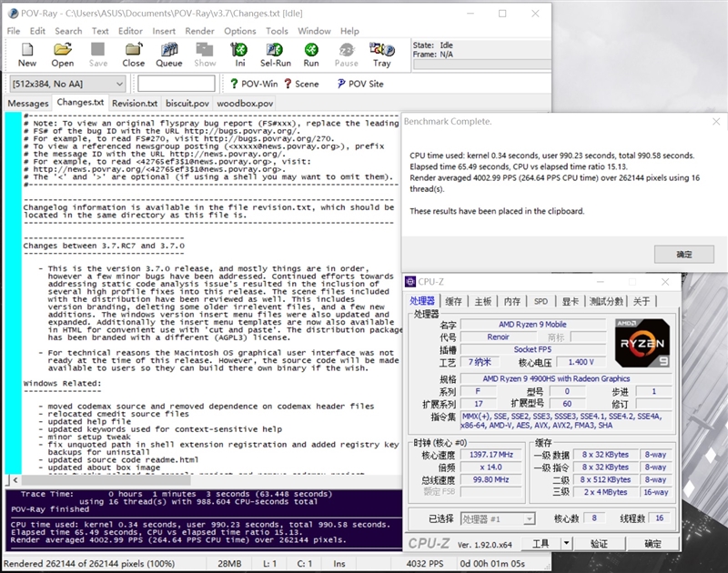This screenshot has height=573, width=728.
Task: Expand the CPU-Z processor selection dropdown
Action: click(529, 518)
